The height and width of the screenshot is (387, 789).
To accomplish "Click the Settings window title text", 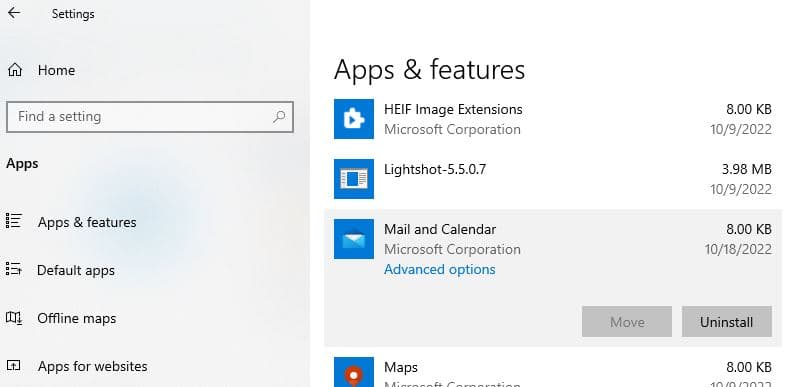I will click(x=73, y=14).
